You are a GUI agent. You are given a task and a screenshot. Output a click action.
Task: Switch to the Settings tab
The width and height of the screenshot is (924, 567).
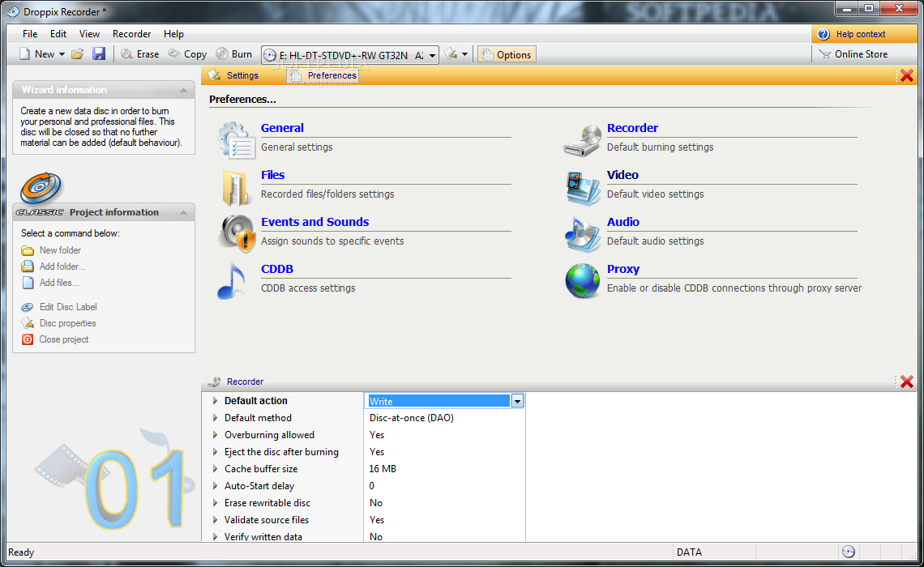point(234,75)
